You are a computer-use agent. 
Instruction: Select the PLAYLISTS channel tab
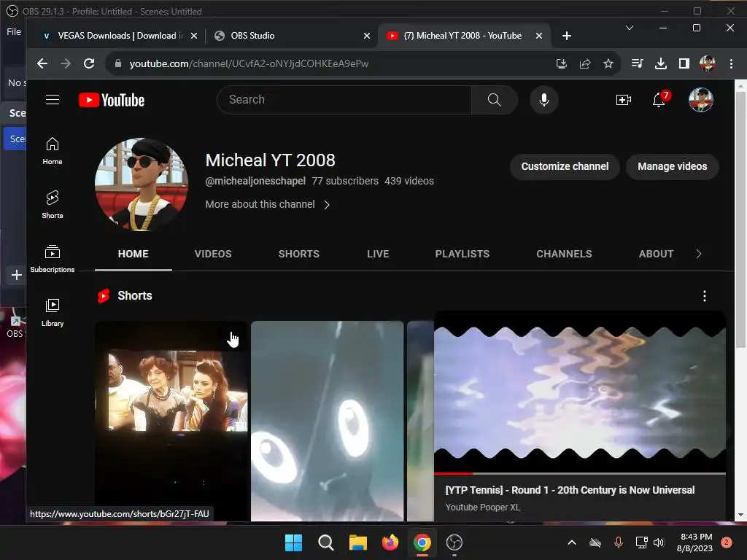click(x=462, y=254)
